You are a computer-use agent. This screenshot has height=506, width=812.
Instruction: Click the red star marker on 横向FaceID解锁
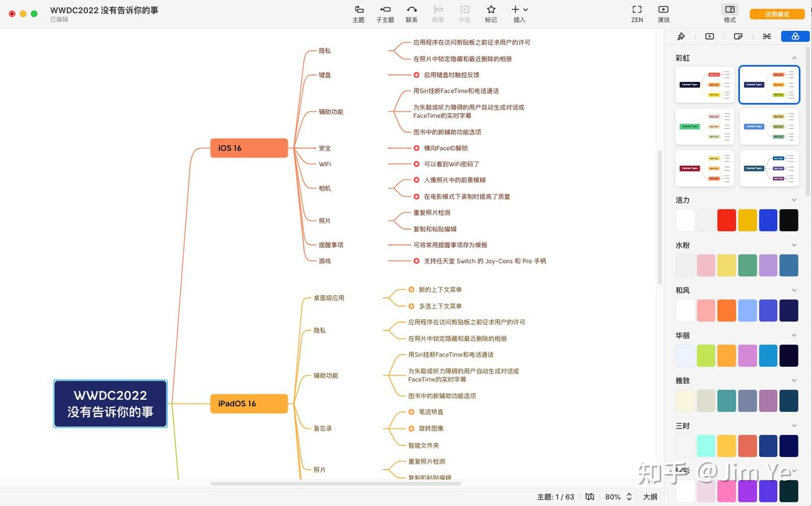click(x=417, y=148)
